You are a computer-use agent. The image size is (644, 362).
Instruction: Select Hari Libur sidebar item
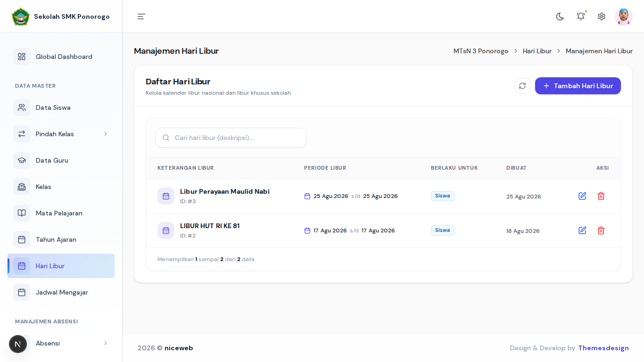coord(61,266)
